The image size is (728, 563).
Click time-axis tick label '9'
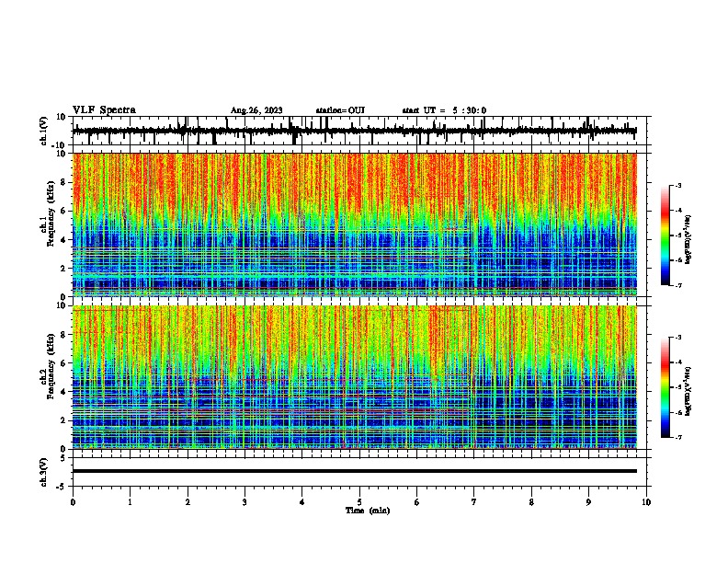[x=589, y=502]
